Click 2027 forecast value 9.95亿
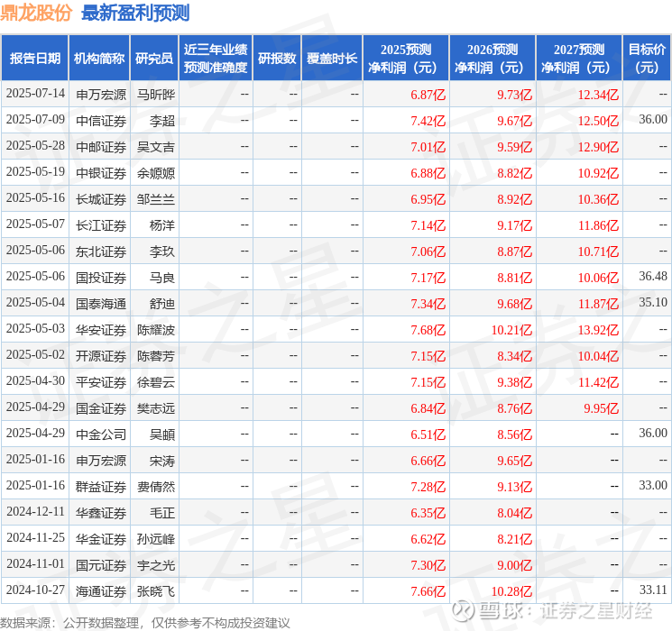This screenshot has height=631, width=672. point(602,408)
